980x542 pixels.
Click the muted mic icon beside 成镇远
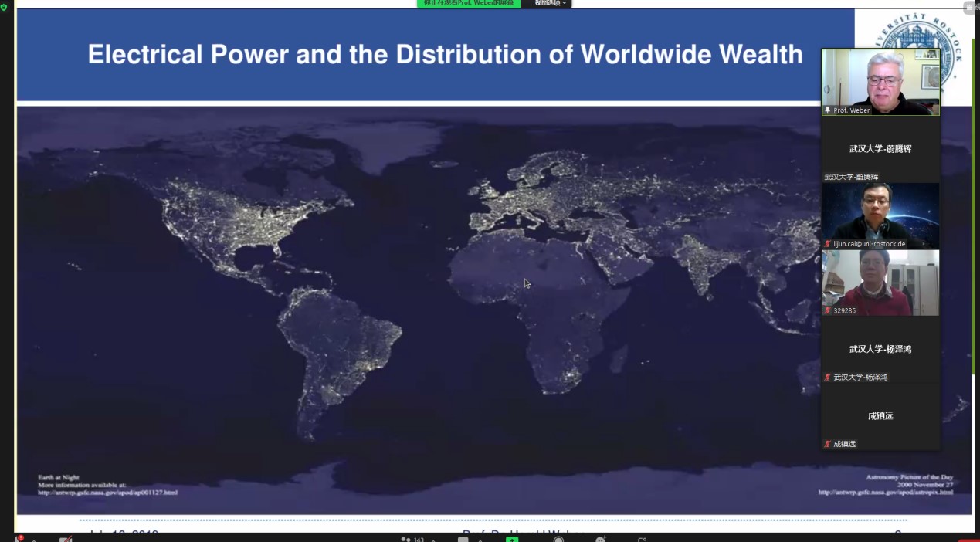coord(828,444)
